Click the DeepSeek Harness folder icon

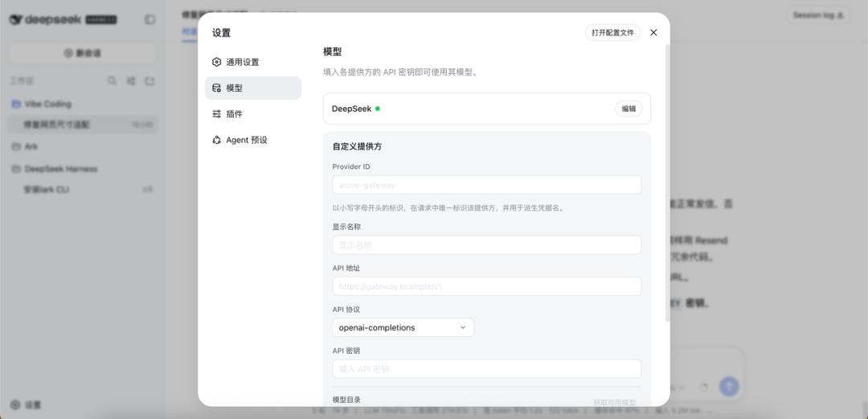[16, 169]
